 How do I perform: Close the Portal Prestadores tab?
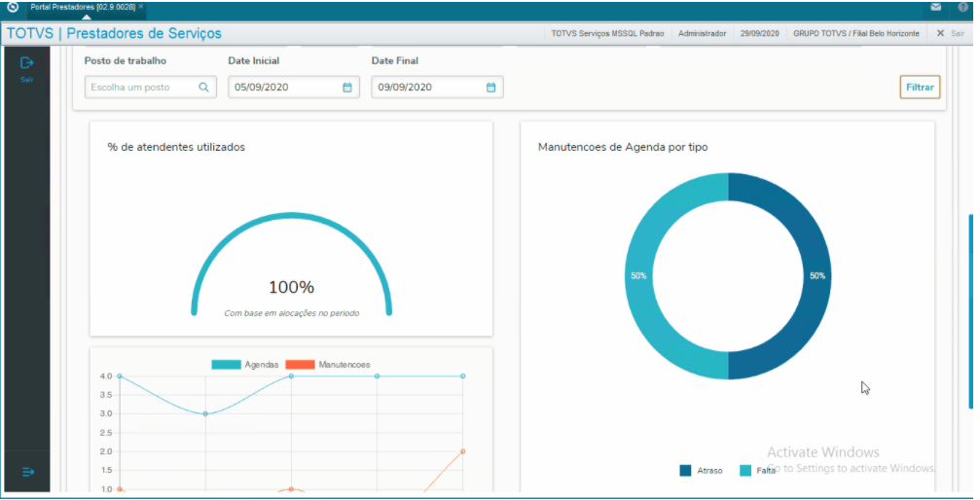click(140, 6)
